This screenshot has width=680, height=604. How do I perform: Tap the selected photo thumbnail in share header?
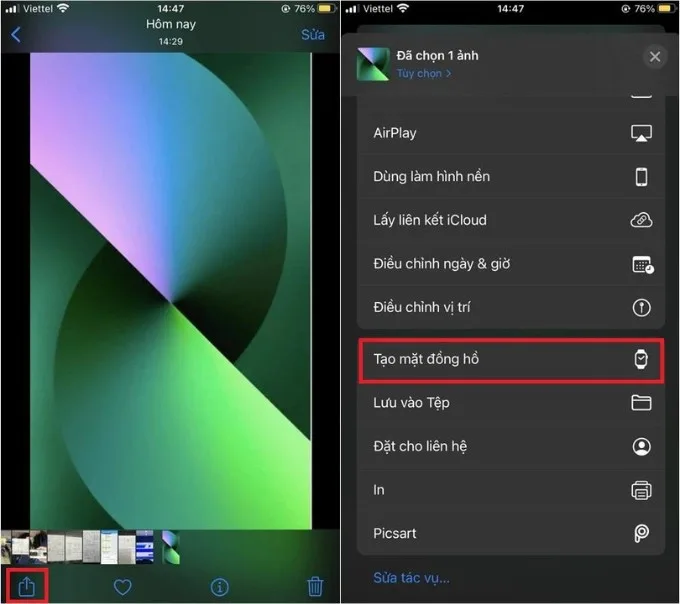pyautogui.click(x=373, y=64)
